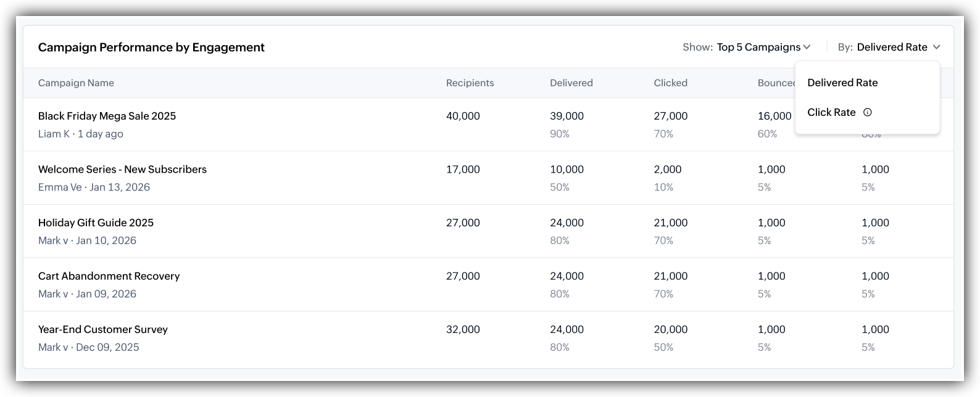Viewport: 980px width, 397px height.
Task: Open the Cart Abandonment Recovery campaign
Action: point(109,276)
